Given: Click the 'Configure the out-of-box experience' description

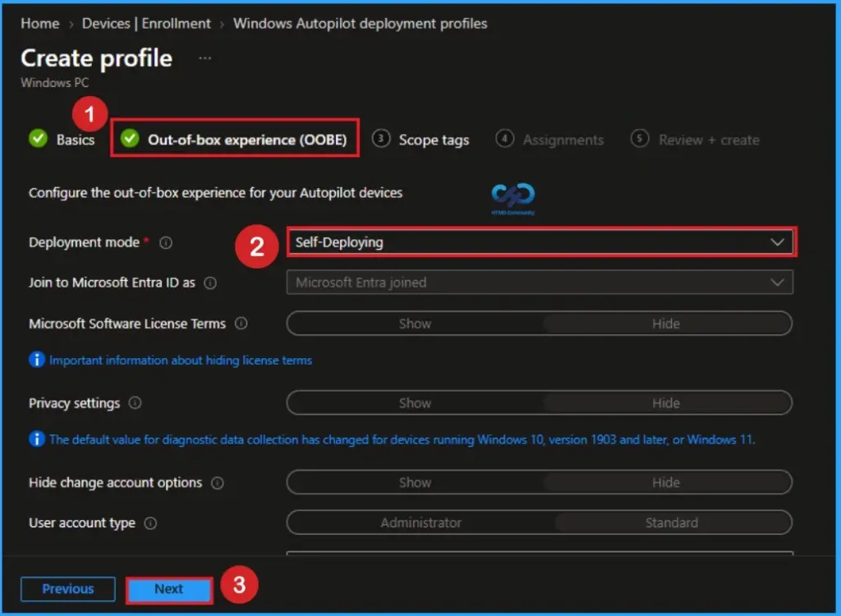Looking at the screenshot, I should 216,193.
